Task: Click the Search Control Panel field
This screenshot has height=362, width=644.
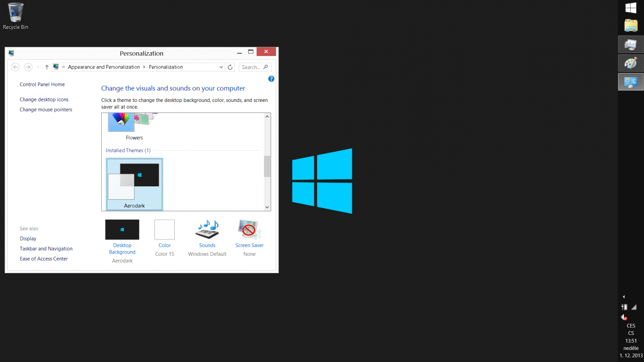Action: (x=251, y=67)
